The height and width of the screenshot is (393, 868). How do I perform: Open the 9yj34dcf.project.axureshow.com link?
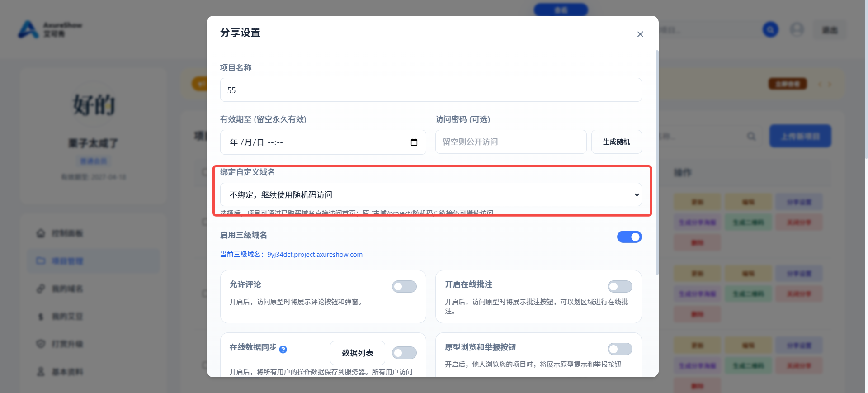tap(315, 255)
